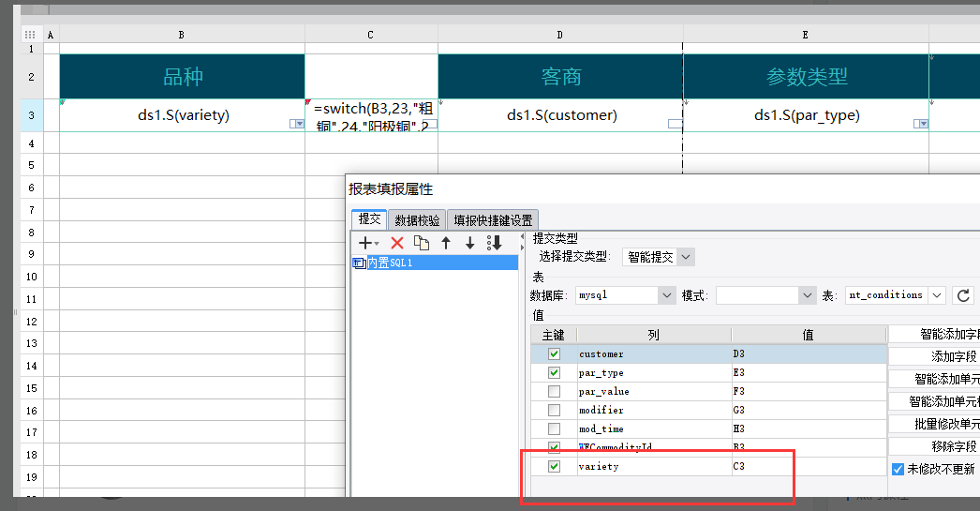This screenshot has height=511, width=980.
Task: Select column header D
Action: (x=560, y=35)
